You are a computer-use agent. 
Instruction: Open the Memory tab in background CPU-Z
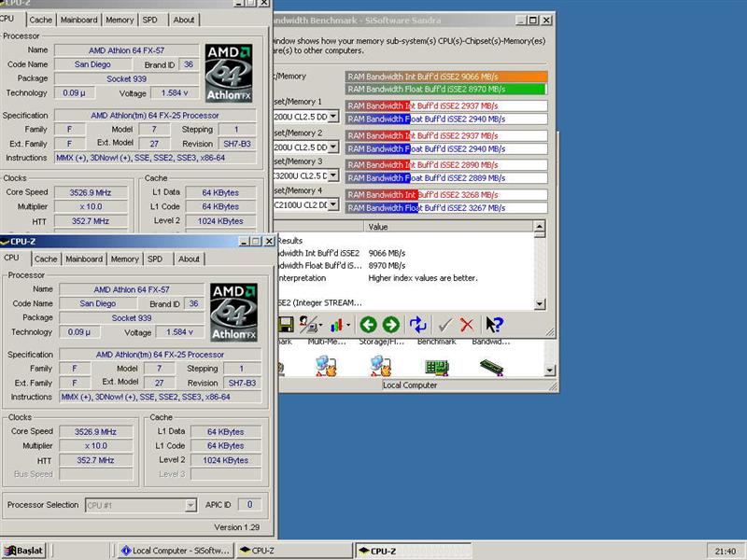point(120,20)
